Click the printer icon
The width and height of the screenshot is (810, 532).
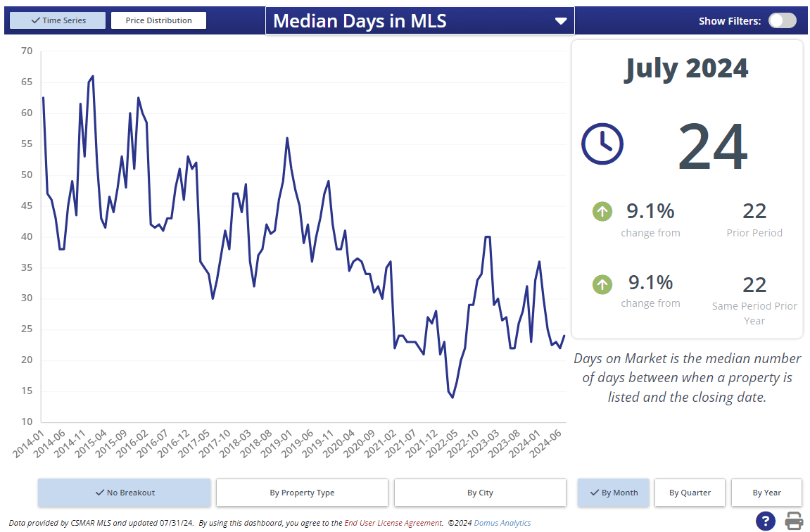point(795,521)
